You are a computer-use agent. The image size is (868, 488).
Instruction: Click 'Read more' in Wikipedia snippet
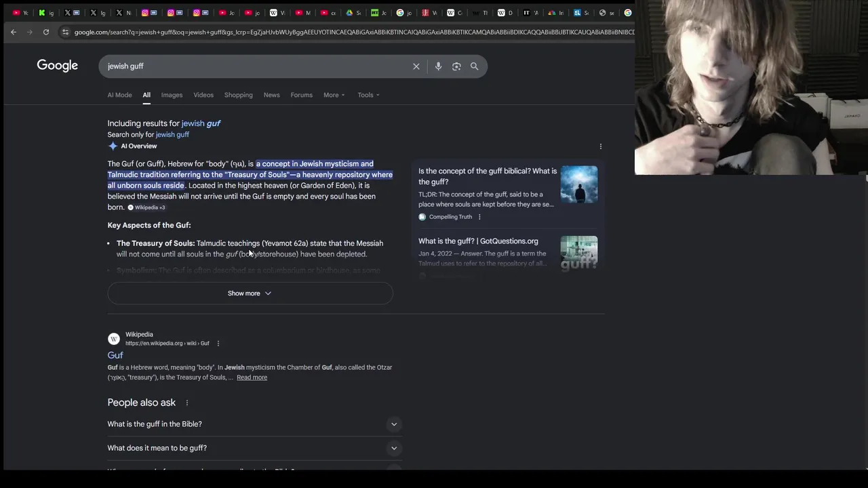(252, 378)
